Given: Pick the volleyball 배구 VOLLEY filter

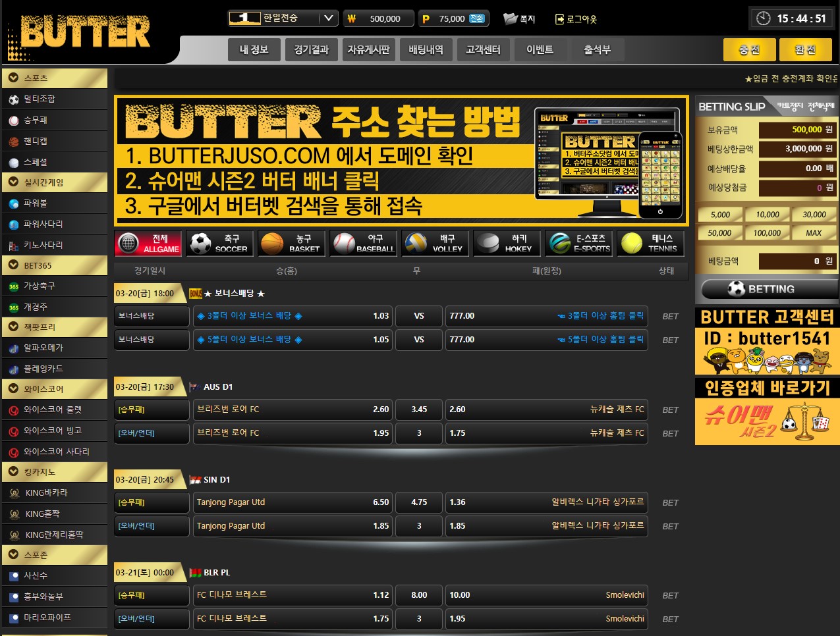Looking at the screenshot, I should pos(435,244).
